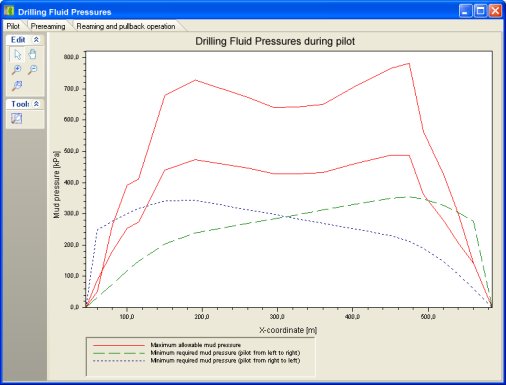The image size is (506, 385).
Task: Close the Drilling Fluid Pressures window
Action: tap(495, 11)
